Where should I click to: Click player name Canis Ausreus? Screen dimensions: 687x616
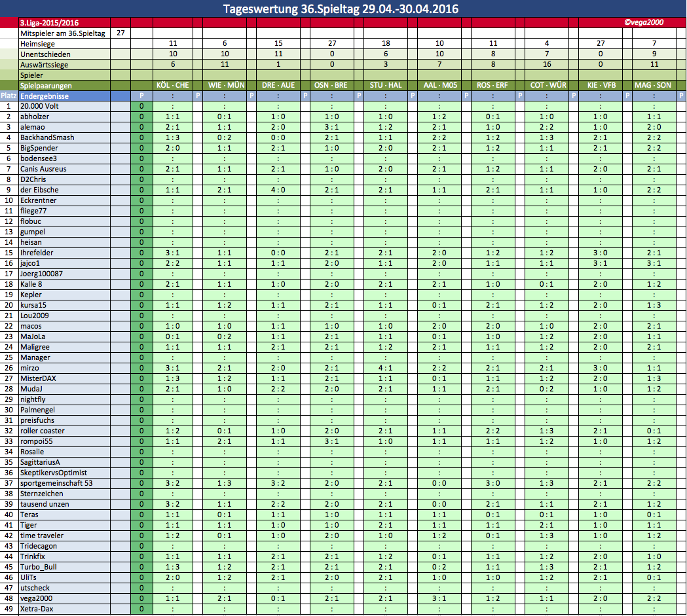[43, 170]
